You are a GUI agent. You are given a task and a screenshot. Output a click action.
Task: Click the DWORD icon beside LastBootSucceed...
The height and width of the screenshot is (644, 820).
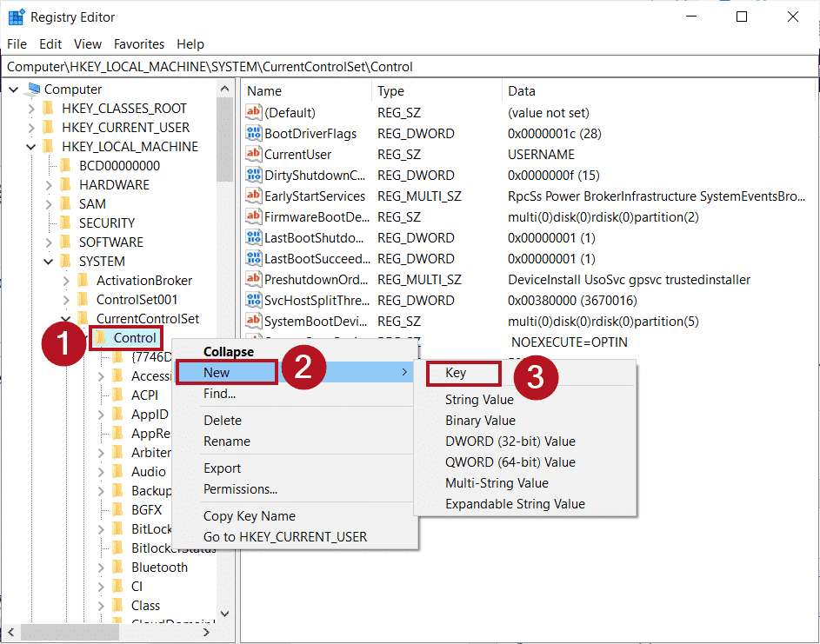(254, 258)
